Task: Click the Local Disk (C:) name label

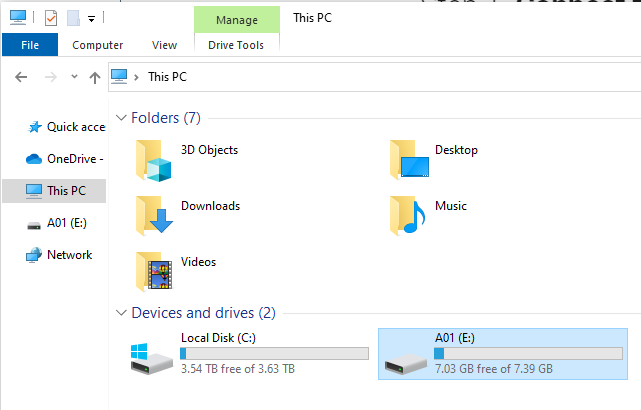Action: 218,338
